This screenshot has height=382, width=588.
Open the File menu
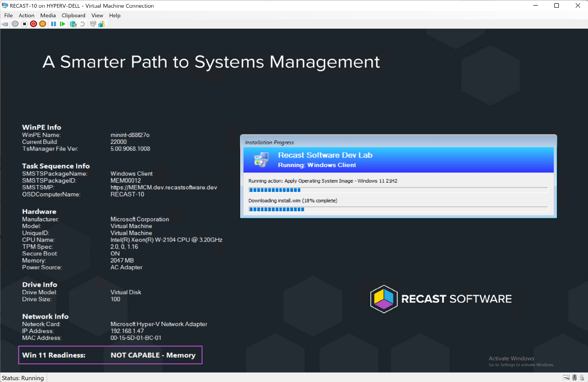[8, 15]
